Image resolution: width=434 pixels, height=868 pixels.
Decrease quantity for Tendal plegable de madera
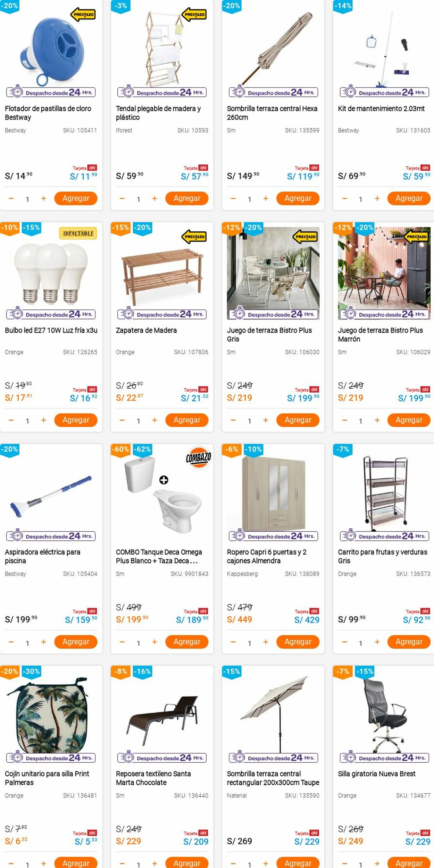(x=122, y=199)
